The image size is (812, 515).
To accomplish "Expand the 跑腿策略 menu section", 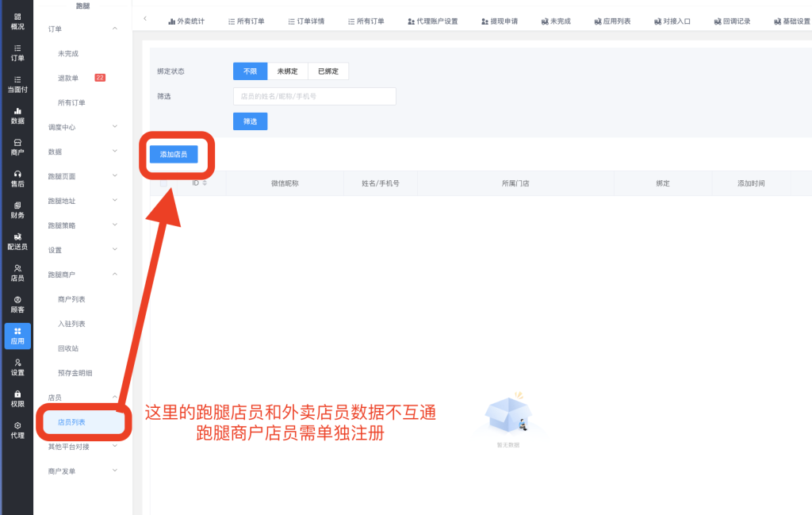I will 82,225.
